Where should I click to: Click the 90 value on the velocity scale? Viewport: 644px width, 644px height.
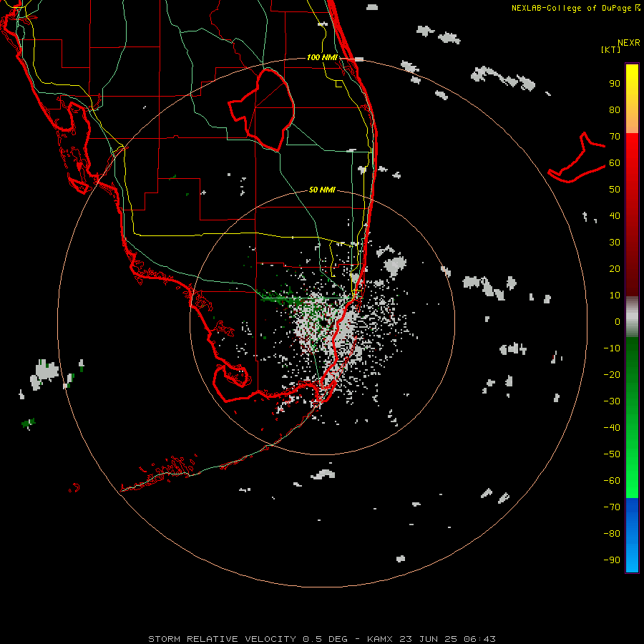click(615, 84)
